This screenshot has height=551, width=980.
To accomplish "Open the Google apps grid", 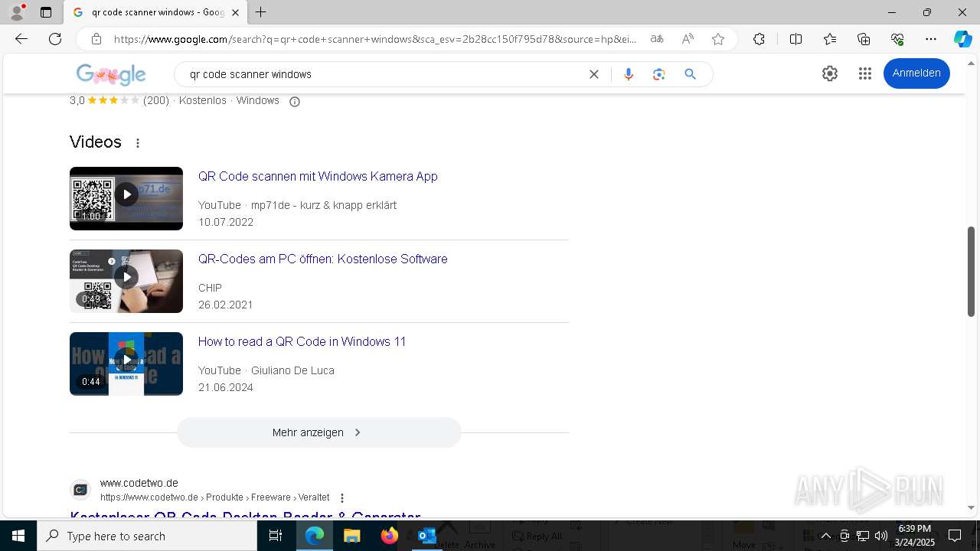I will tap(865, 73).
